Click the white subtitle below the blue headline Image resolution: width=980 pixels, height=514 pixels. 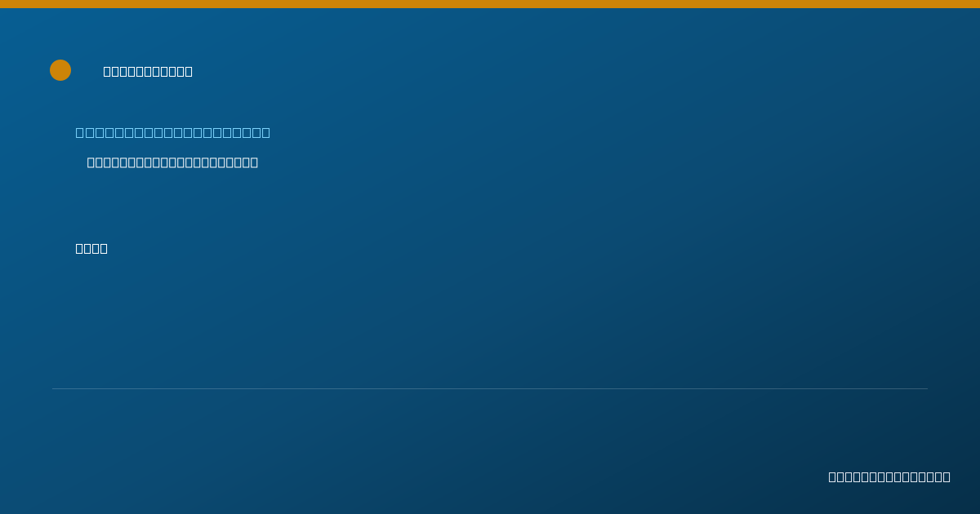172,162
